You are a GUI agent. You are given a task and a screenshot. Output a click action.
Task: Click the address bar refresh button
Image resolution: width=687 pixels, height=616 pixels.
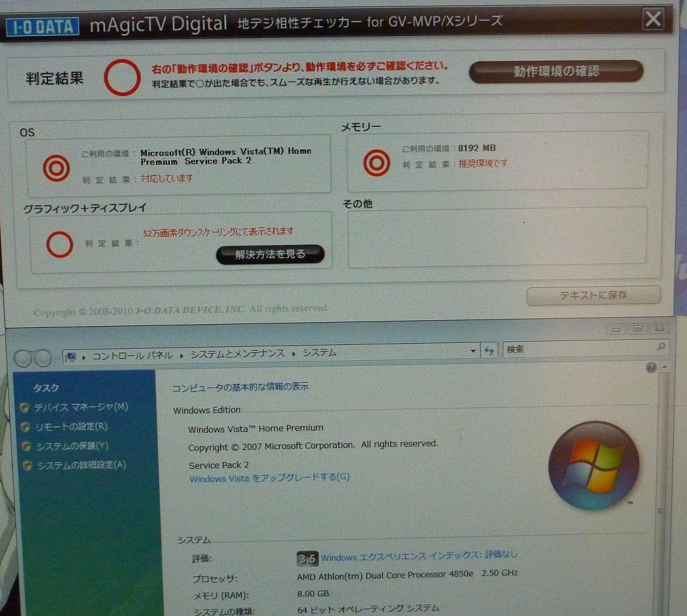tap(489, 350)
